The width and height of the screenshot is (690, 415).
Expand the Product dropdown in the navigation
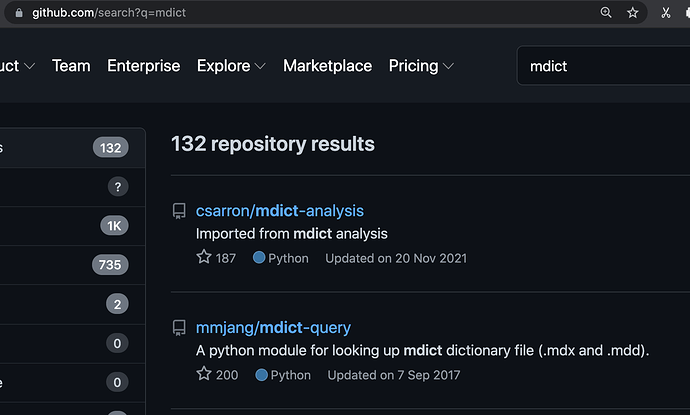(18, 66)
